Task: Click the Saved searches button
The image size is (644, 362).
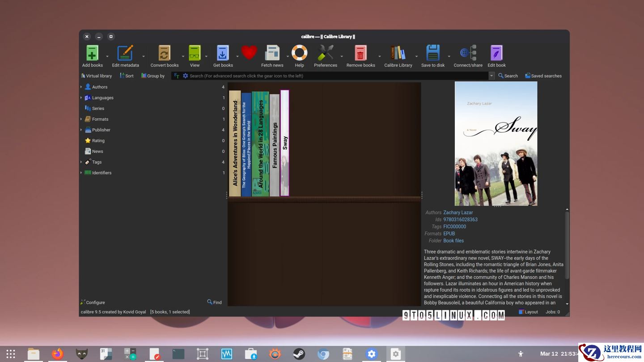Action: tap(543, 76)
